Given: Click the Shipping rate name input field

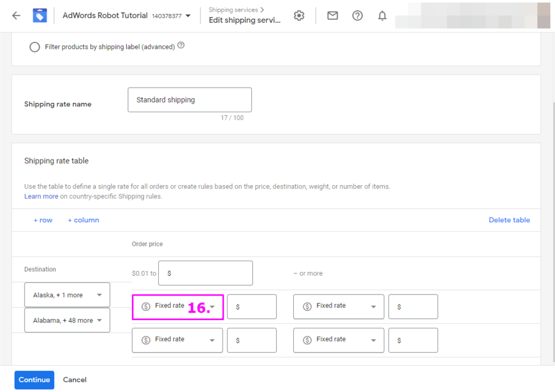Looking at the screenshot, I should (x=189, y=100).
